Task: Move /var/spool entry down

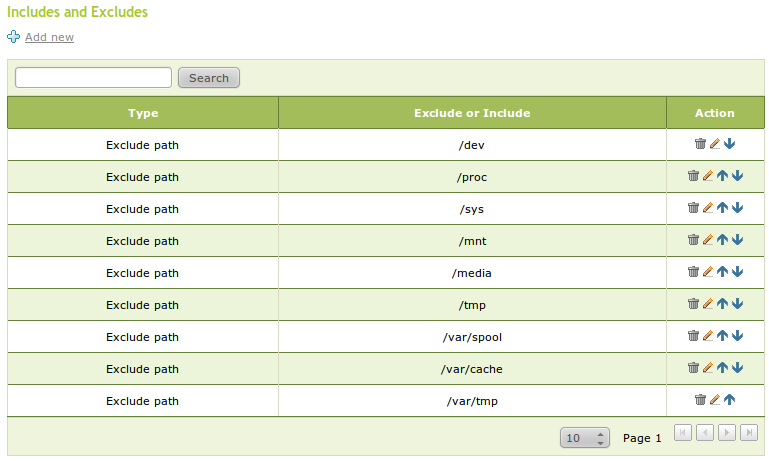Action: (737, 336)
